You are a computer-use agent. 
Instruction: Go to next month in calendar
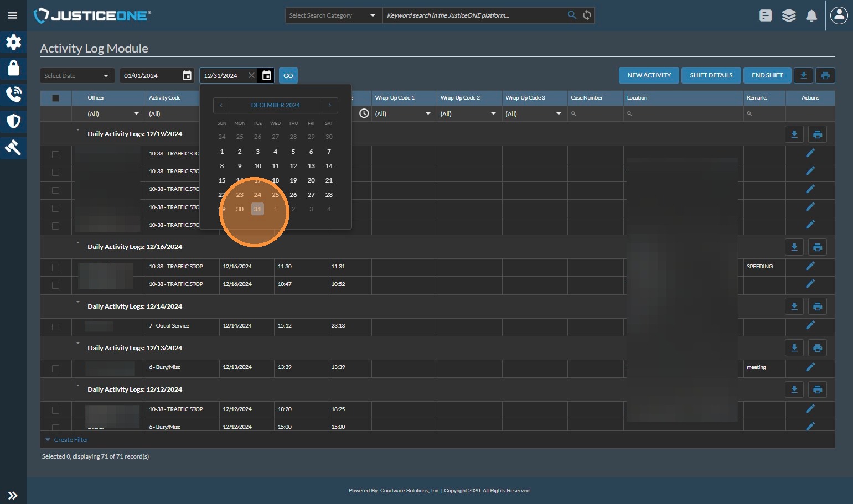330,105
